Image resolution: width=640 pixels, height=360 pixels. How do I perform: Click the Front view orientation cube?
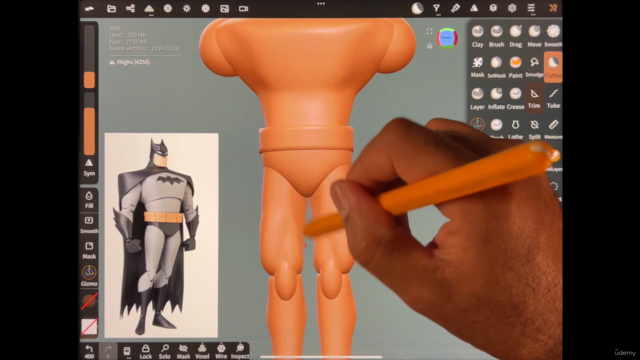(x=447, y=38)
